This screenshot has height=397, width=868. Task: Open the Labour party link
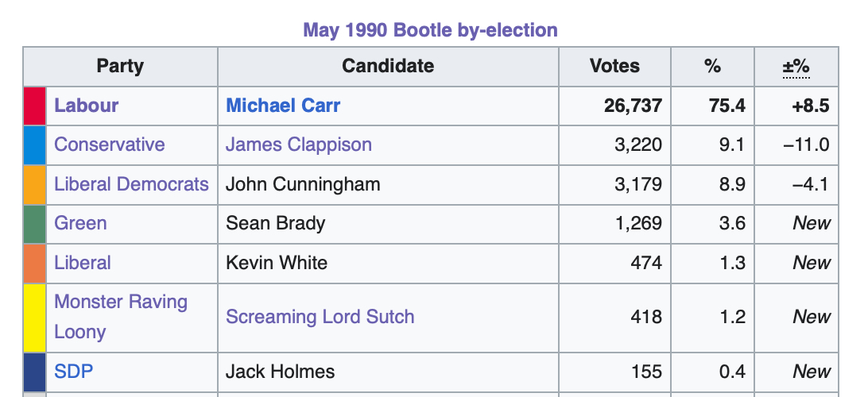[x=86, y=106]
